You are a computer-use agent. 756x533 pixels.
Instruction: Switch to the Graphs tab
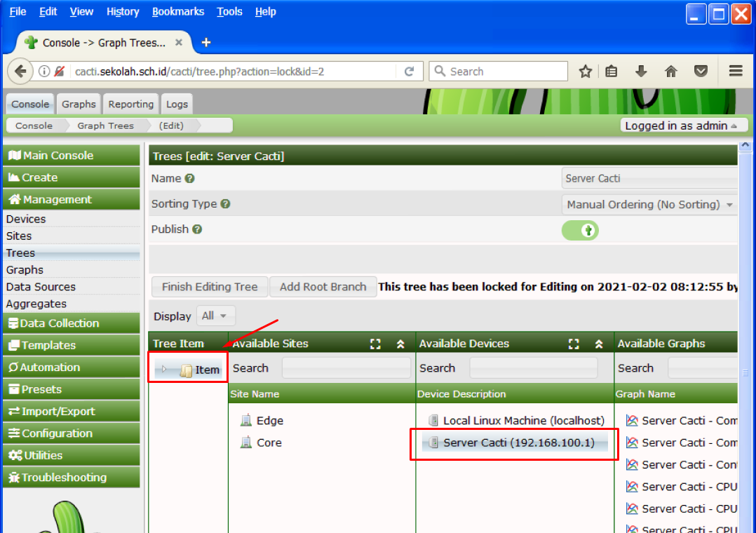point(79,104)
